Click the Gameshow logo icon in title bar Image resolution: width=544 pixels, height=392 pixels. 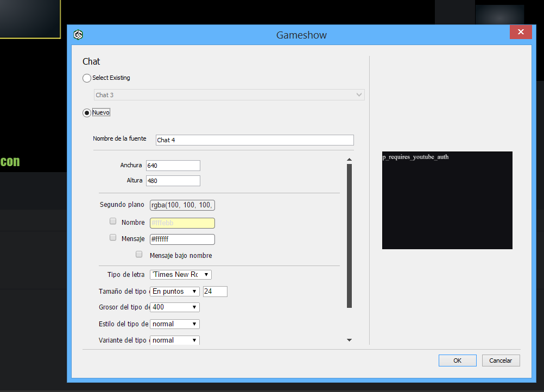(78, 35)
